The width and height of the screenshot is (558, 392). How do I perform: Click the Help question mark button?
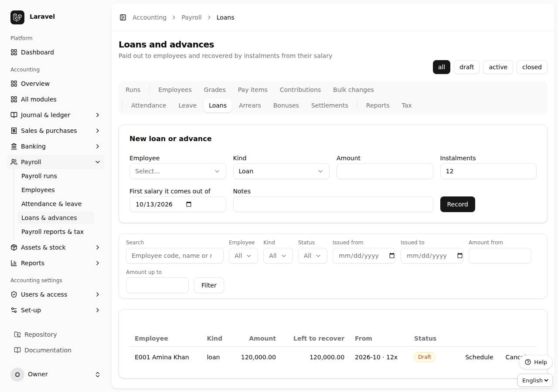pyautogui.click(x=536, y=362)
